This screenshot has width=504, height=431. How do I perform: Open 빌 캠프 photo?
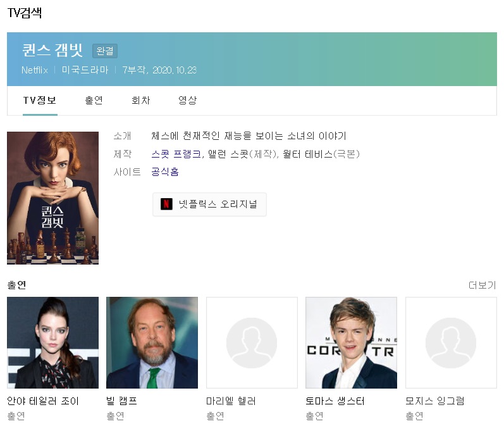(x=152, y=342)
